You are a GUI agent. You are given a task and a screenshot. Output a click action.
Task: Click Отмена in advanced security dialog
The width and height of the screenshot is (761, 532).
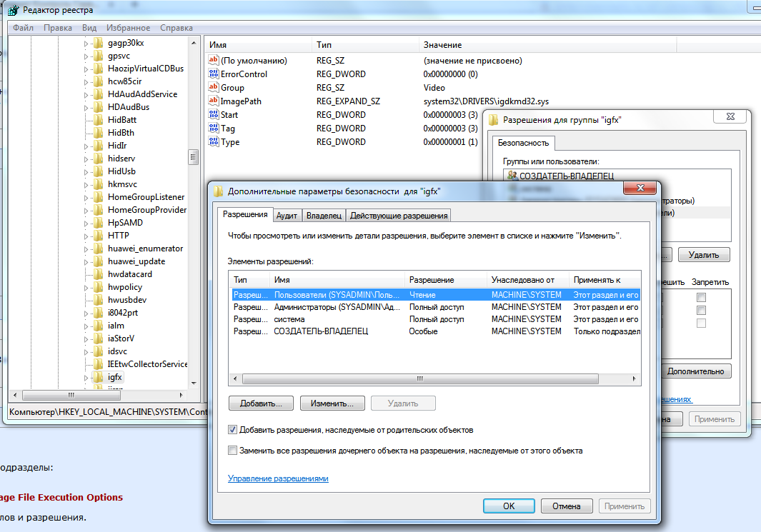567,506
